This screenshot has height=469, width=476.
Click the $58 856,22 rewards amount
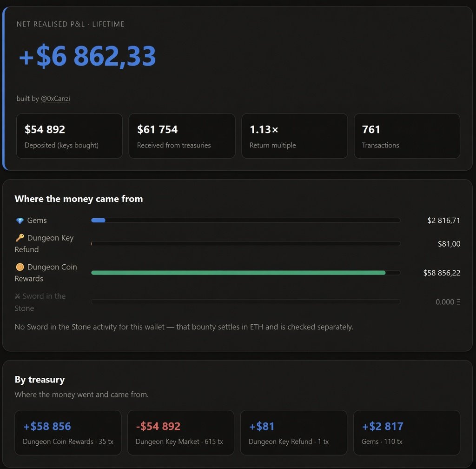click(442, 273)
